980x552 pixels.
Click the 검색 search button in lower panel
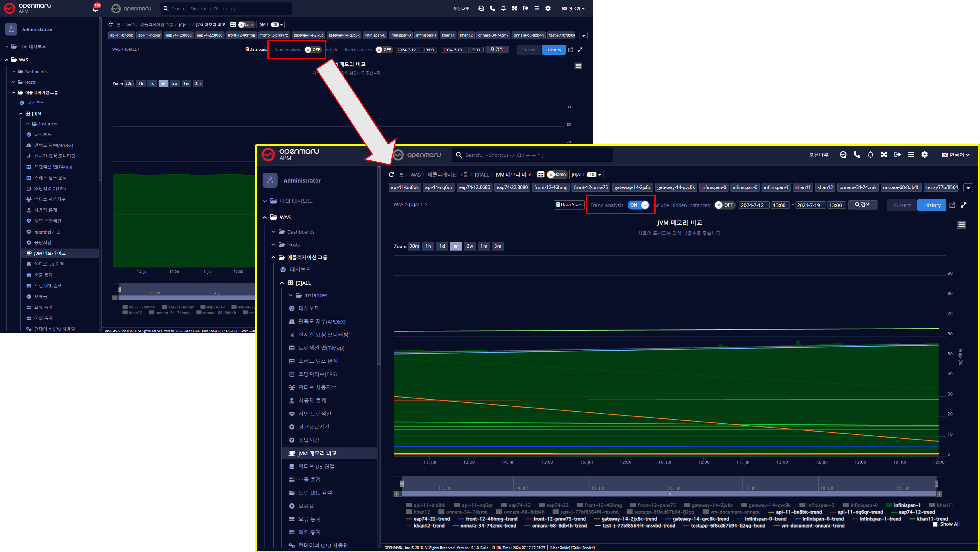pyautogui.click(x=863, y=205)
